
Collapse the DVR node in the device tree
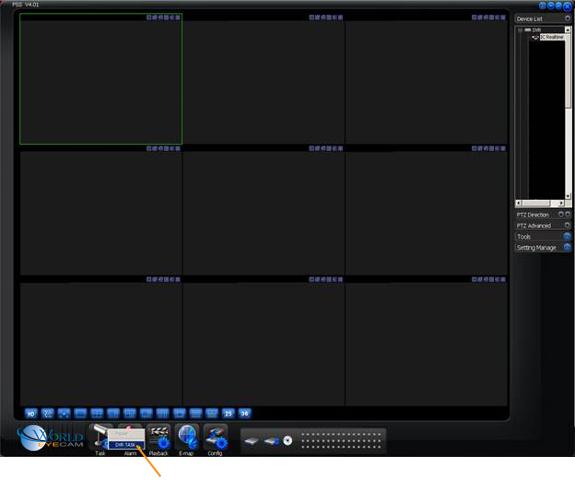(520, 30)
